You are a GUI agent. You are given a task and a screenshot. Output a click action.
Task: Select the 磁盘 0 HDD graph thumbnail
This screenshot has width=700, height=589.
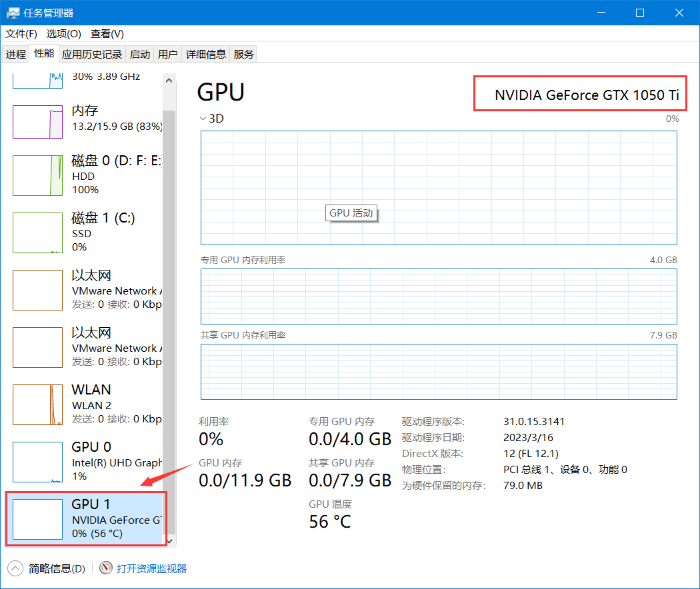37,175
